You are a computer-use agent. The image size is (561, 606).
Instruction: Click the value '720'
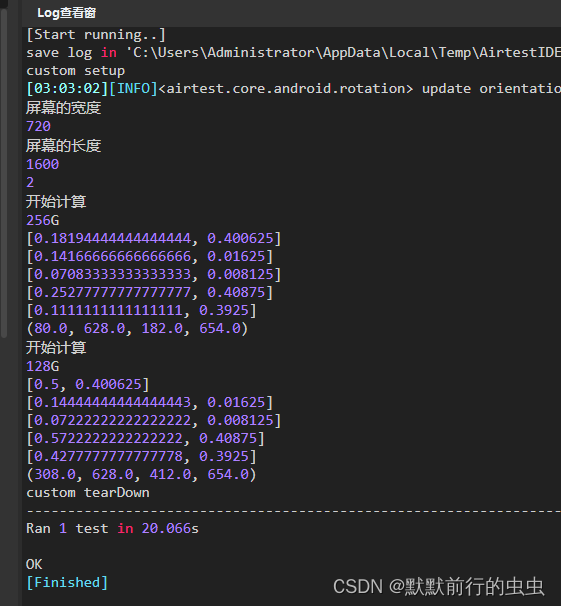[38, 126]
